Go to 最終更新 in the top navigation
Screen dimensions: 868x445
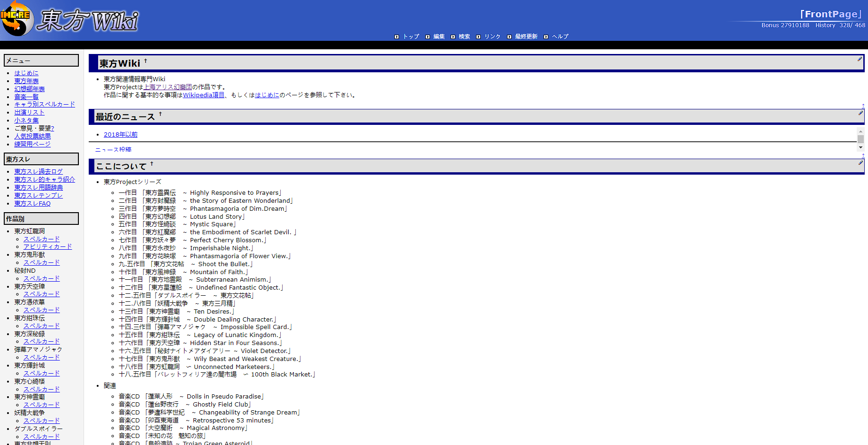526,37
